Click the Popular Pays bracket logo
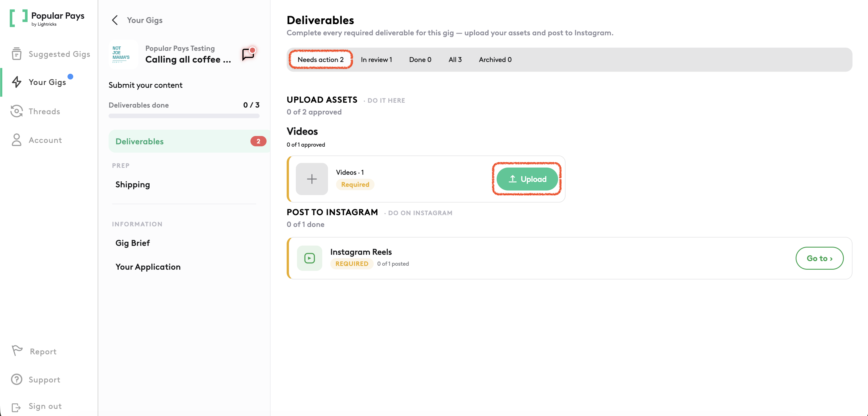The image size is (868, 416). pos(19,18)
